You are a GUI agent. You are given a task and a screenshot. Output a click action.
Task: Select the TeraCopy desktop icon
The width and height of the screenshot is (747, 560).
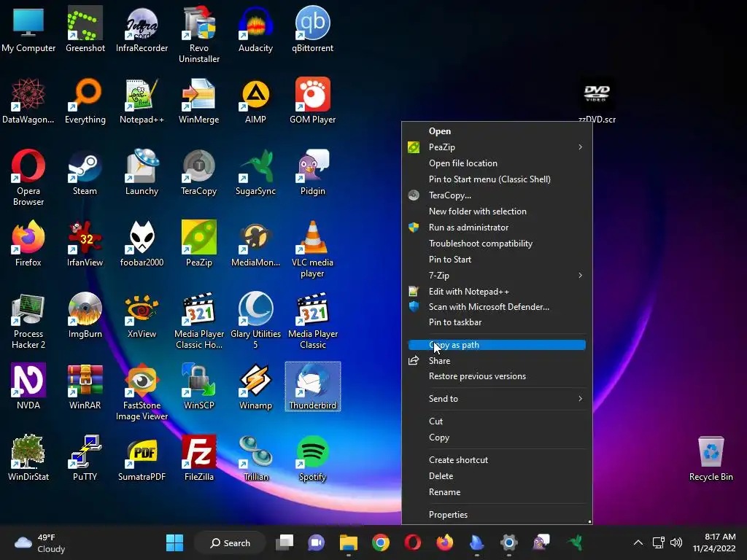[x=198, y=172]
